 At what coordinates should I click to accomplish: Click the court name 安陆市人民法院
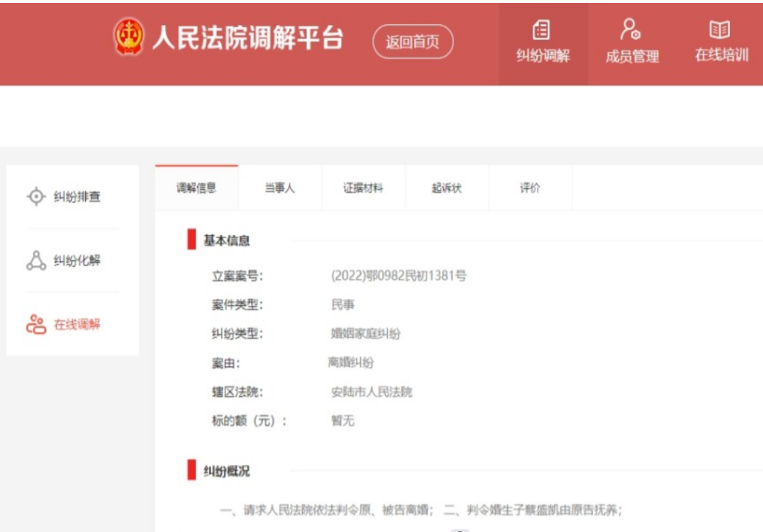tap(371, 392)
